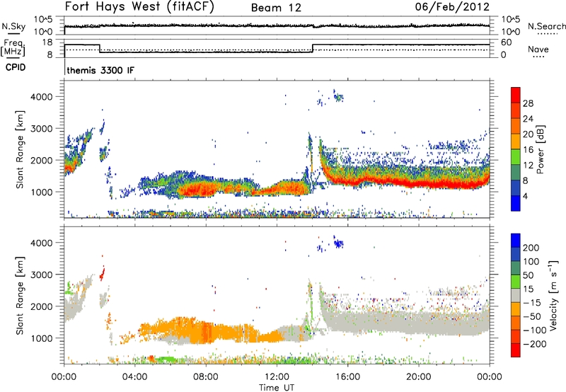Select the "N.Sky" legend label
The image size is (566, 392).
(13, 26)
